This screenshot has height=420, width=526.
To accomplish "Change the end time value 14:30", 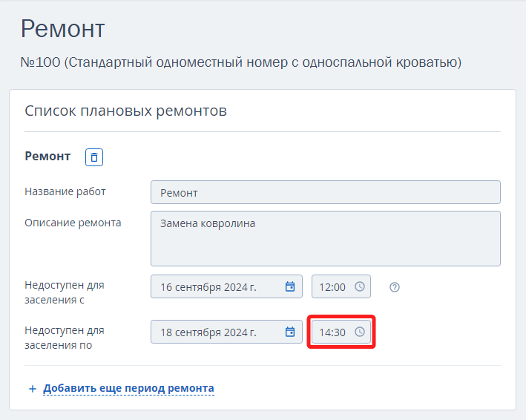I will (341, 332).
